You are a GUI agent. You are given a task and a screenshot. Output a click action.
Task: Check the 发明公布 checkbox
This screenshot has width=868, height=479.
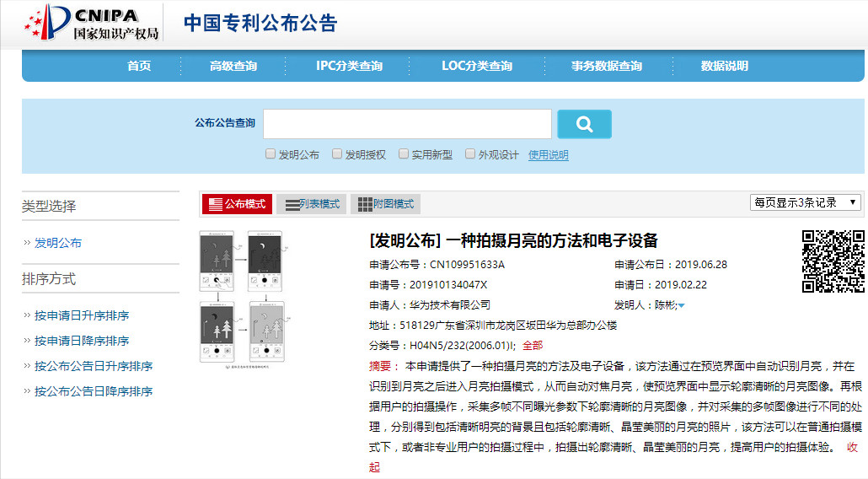tap(271, 154)
